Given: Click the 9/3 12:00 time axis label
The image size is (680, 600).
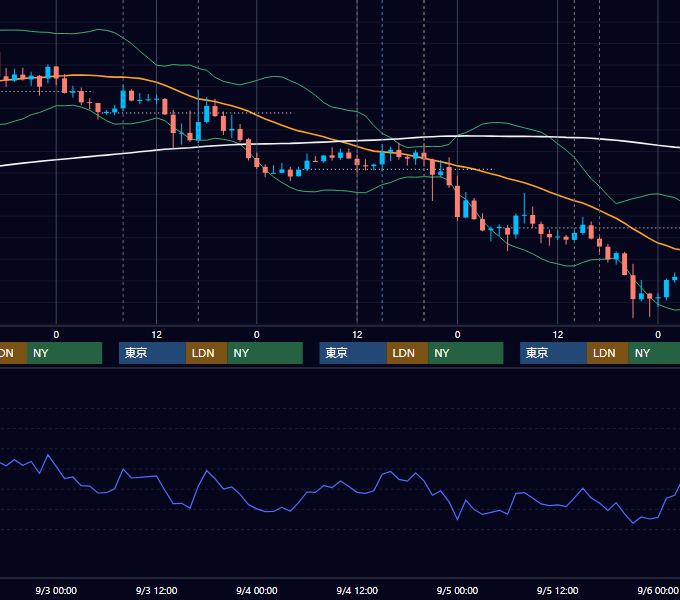Looking at the screenshot, I should tap(157, 590).
